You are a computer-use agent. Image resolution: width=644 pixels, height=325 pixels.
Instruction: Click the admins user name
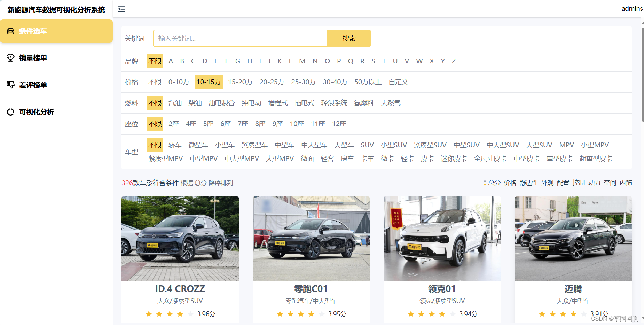632,9
